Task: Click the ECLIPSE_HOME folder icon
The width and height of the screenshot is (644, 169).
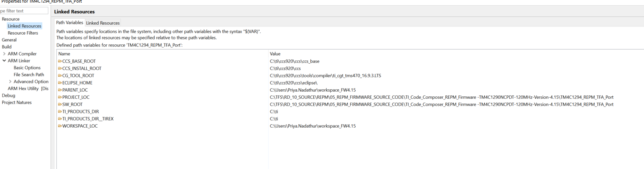Action: click(x=60, y=83)
